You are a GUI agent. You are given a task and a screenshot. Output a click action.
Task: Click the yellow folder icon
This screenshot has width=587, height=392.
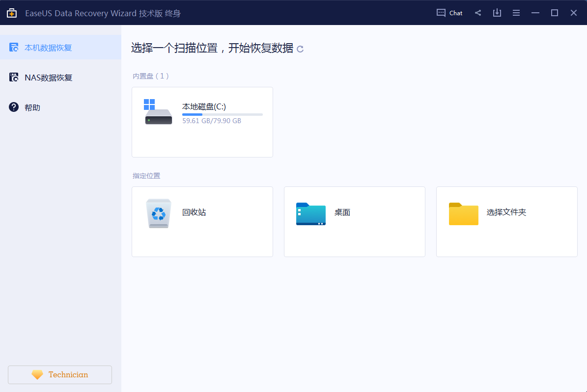point(464,213)
